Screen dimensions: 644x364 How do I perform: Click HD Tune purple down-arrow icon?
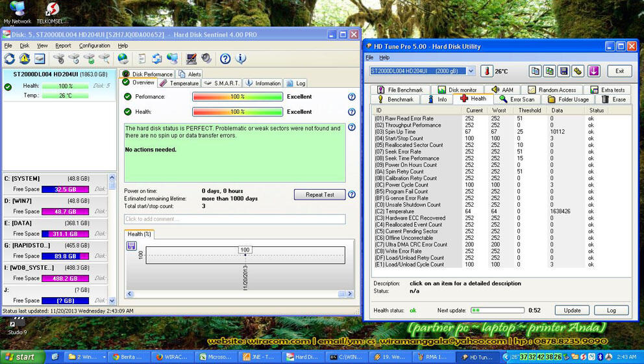tap(593, 71)
